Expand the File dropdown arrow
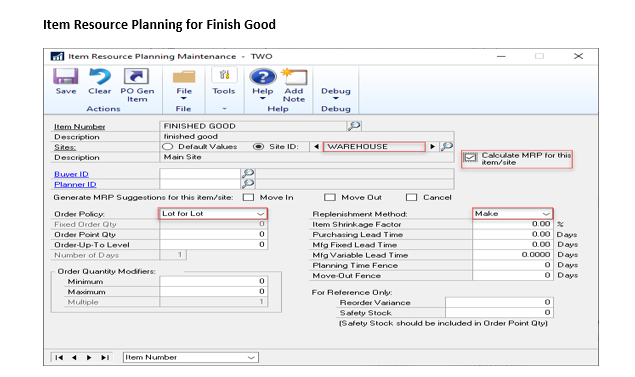 [183, 98]
